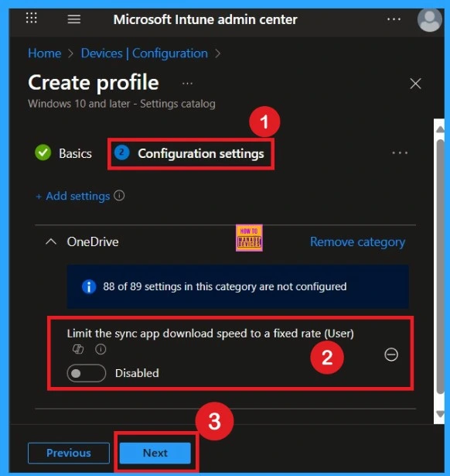Click the Disabled toggle label
450x476 pixels.
[137, 373]
